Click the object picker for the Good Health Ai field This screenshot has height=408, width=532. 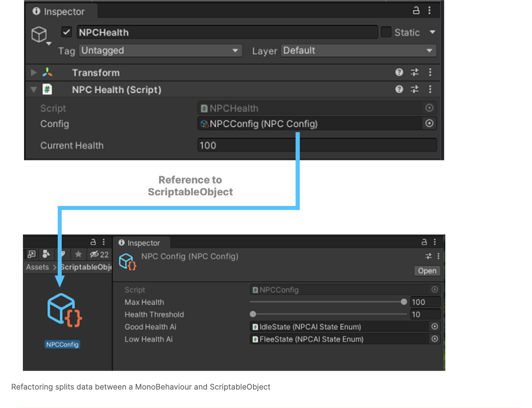click(x=435, y=327)
